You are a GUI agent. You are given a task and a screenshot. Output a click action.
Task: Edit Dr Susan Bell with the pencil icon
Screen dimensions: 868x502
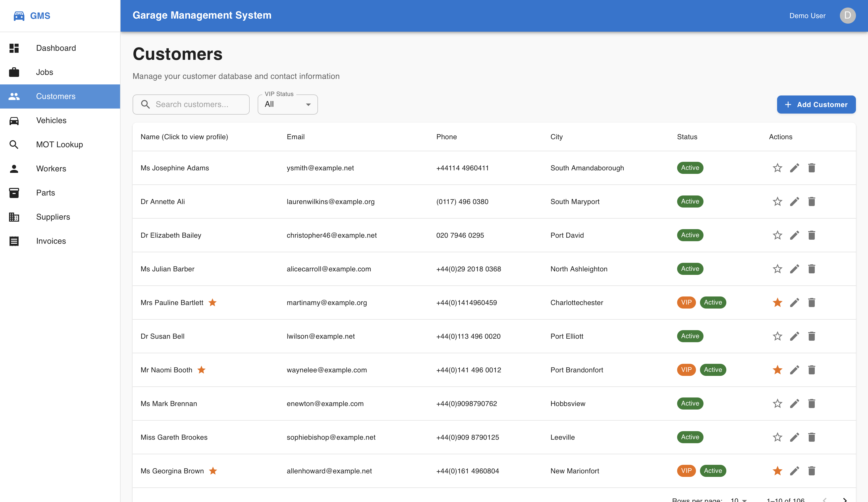795,336
